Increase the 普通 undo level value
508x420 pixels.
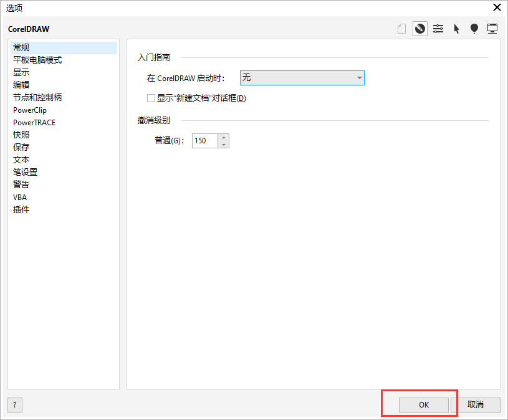[224, 137]
